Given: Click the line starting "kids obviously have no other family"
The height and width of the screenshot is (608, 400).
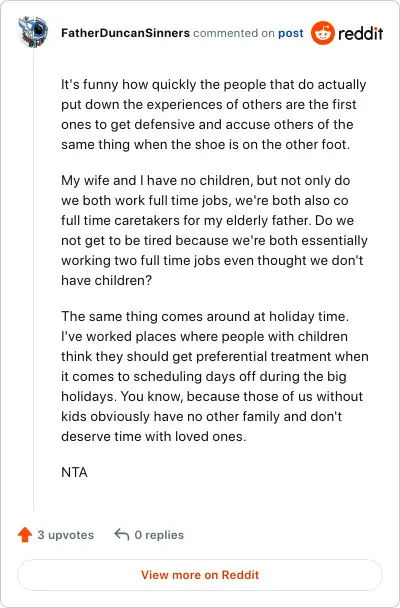Looking at the screenshot, I should click(x=202, y=416).
